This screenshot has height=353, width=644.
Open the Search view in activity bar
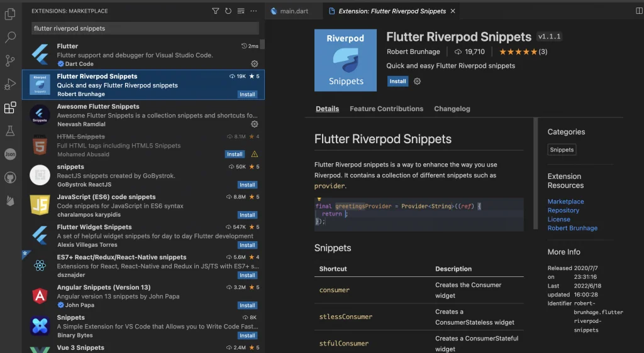pyautogui.click(x=10, y=37)
